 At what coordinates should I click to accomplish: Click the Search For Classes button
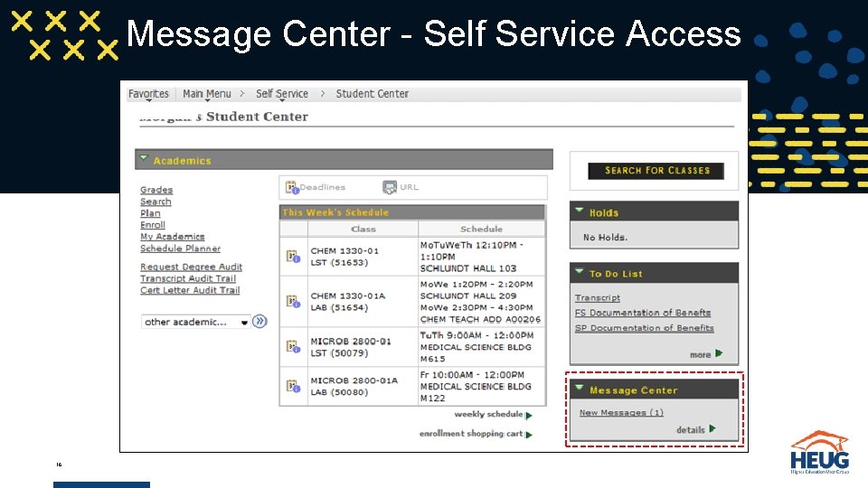(656, 171)
